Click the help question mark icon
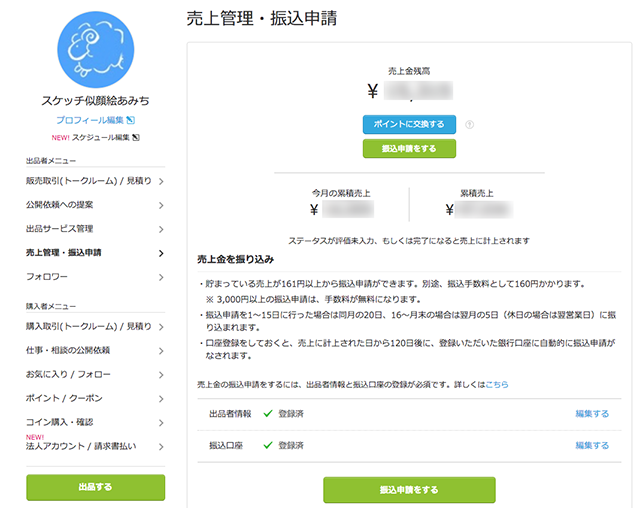This screenshot has height=508, width=640. point(469,125)
